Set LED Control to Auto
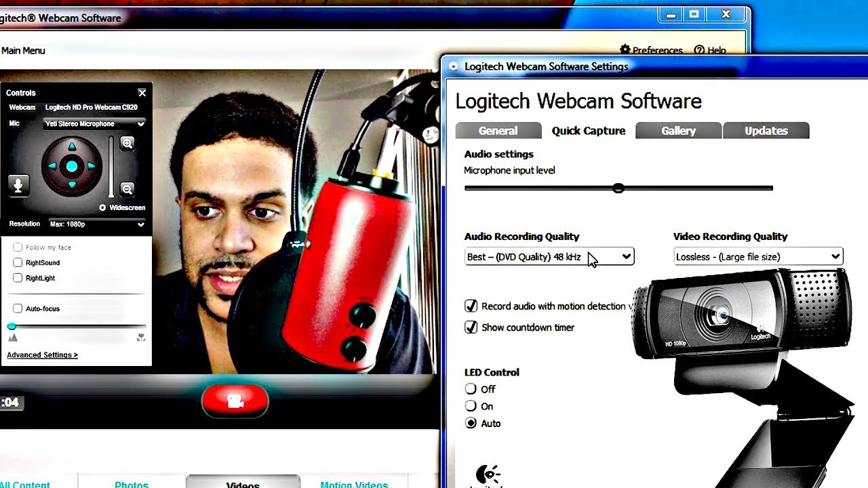 [471, 423]
